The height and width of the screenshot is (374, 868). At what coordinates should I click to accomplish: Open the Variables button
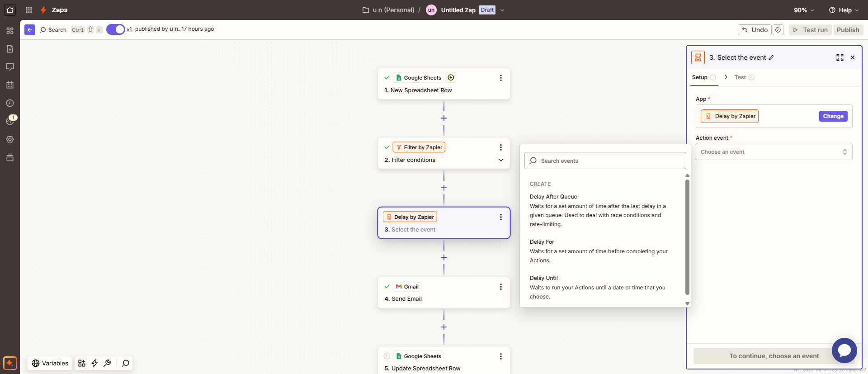pyautogui.click(x=50, y=363)
